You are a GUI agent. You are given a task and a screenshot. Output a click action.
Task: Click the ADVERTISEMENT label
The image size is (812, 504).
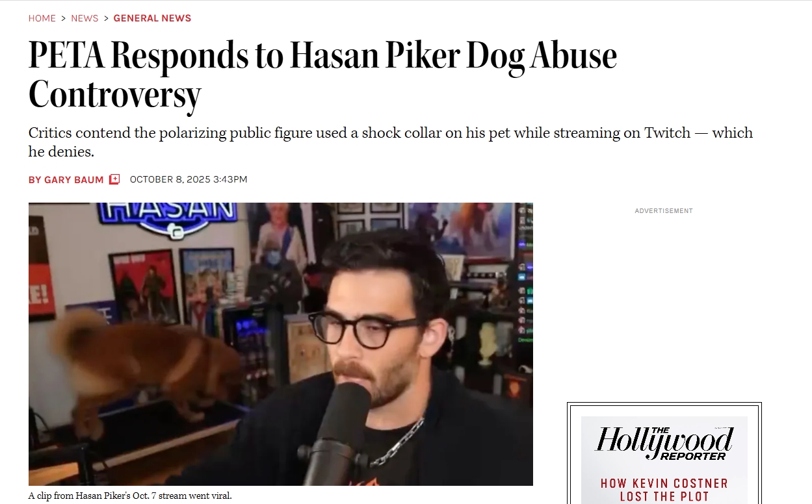tap(664, 211)
